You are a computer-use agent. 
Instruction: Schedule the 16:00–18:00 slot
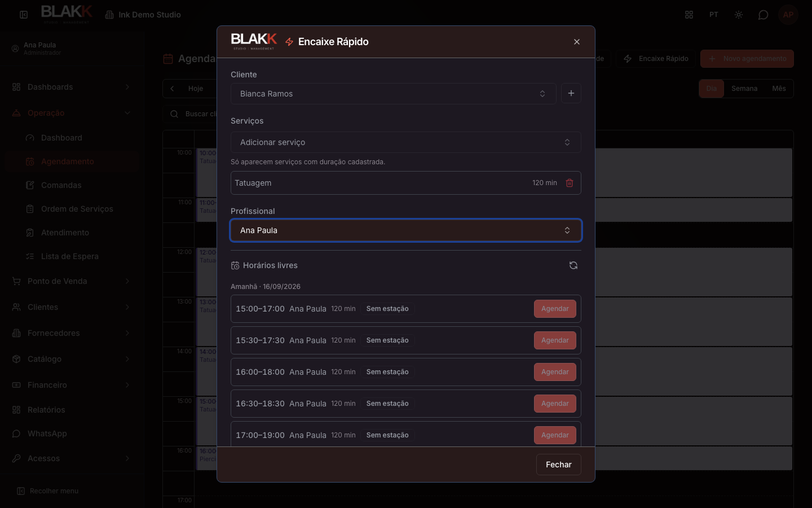[x=555, y=372]
